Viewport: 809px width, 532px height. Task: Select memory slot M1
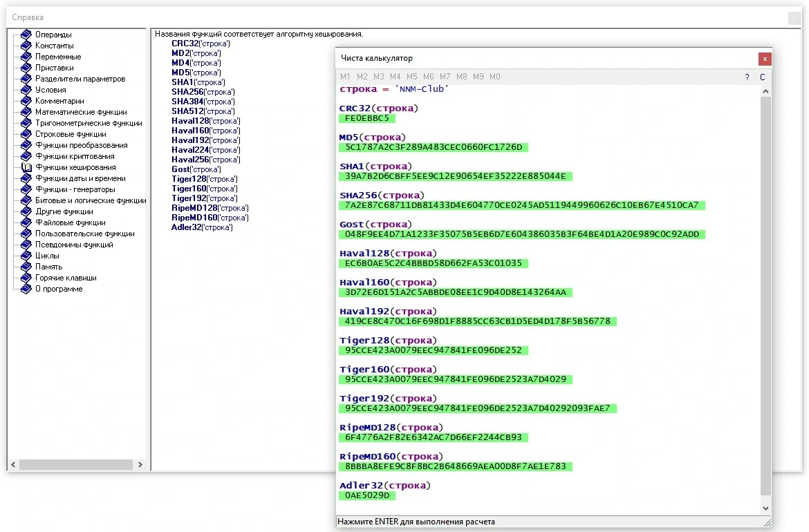click(x=345, y=76)
